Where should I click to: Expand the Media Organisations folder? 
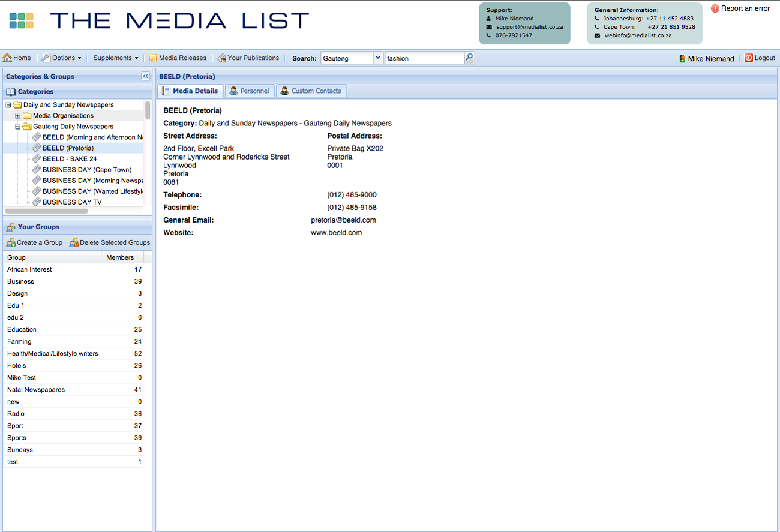click(x=18, y=116)
